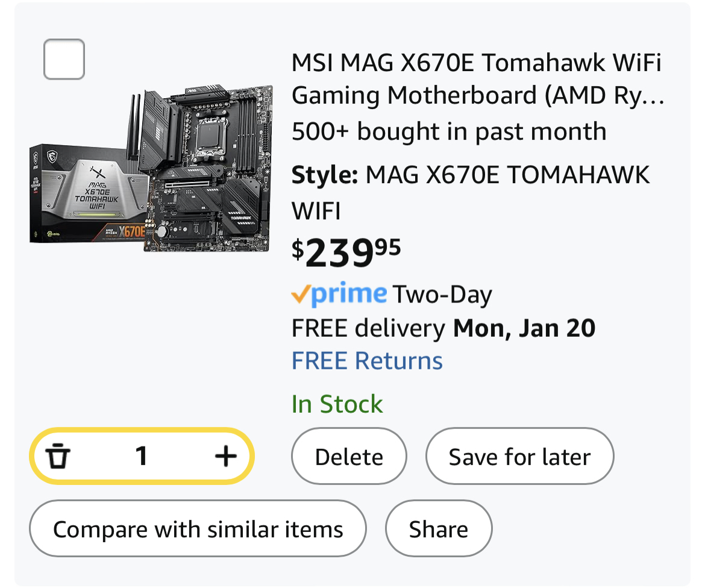
Task: Enable selection of the MSI motherboard item
Action: tap(64, 59)
